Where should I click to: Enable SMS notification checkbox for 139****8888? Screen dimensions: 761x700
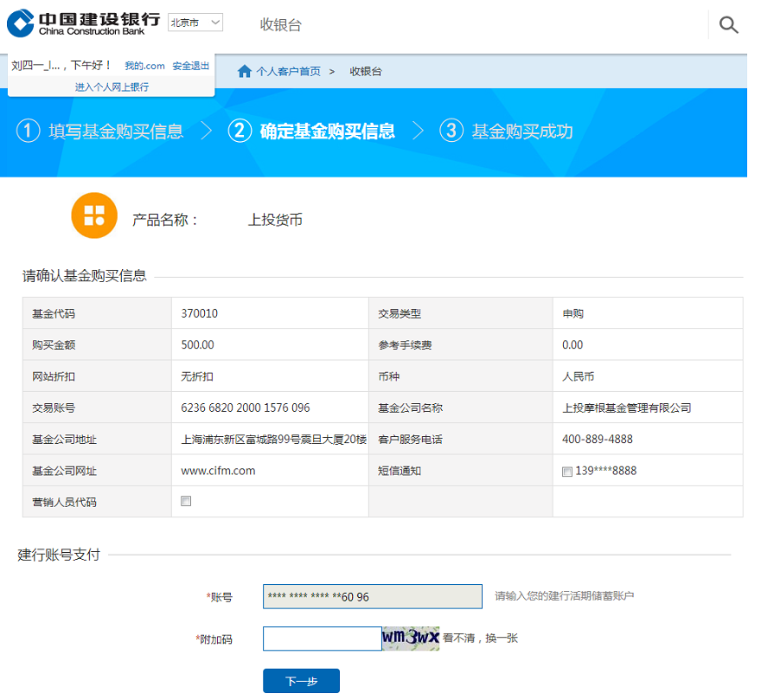(x=567, y=472)
